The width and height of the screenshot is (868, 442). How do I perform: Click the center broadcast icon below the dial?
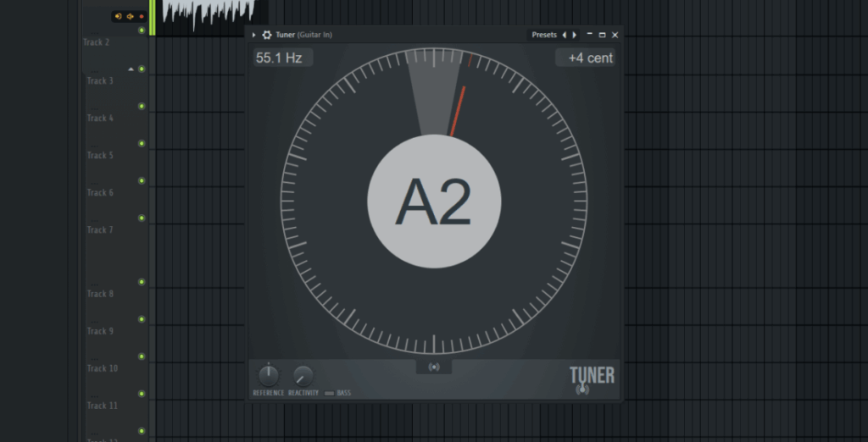(x=434, y=367)
